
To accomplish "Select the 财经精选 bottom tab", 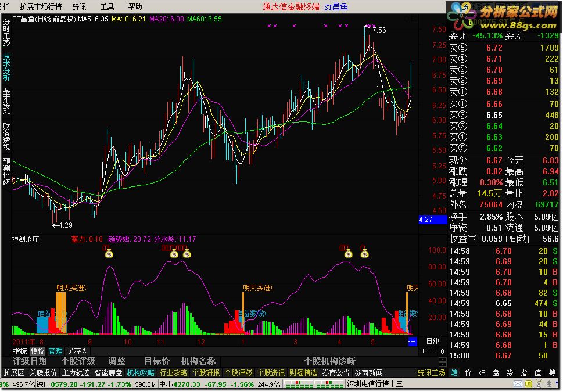I will (303, 373).
